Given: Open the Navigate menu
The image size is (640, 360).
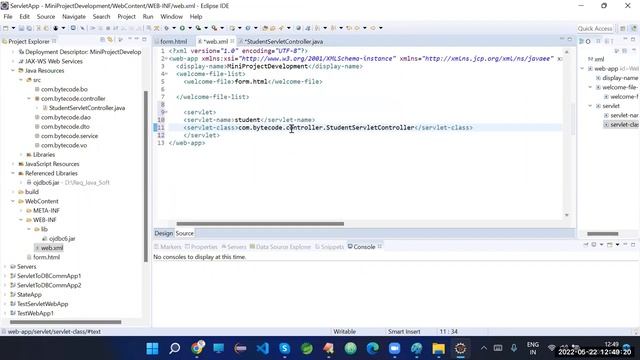Looking at the screenshot, I should click(x=74, y=17).
